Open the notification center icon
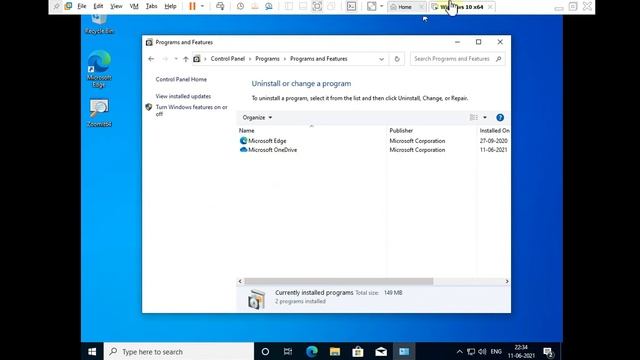 coord(549,352)
